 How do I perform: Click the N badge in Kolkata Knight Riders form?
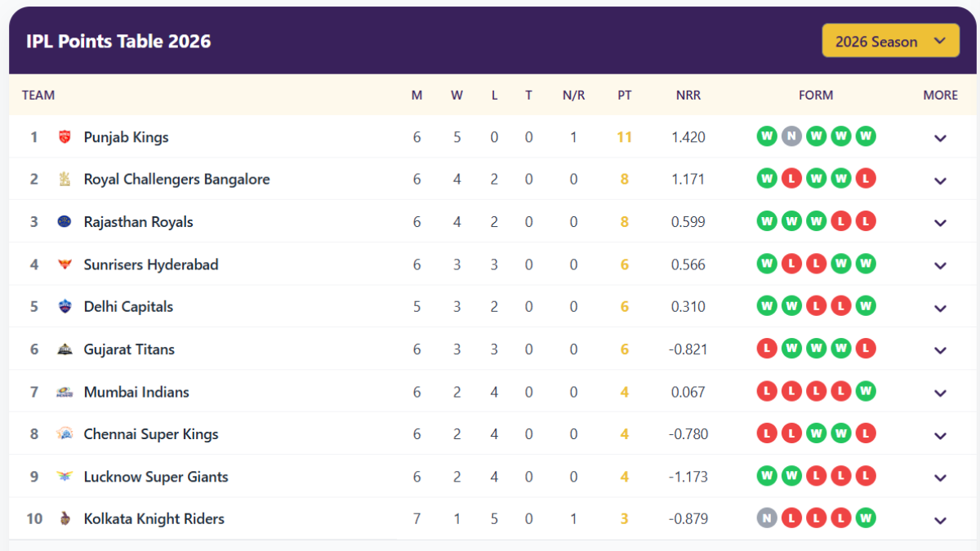coord(767,517)
